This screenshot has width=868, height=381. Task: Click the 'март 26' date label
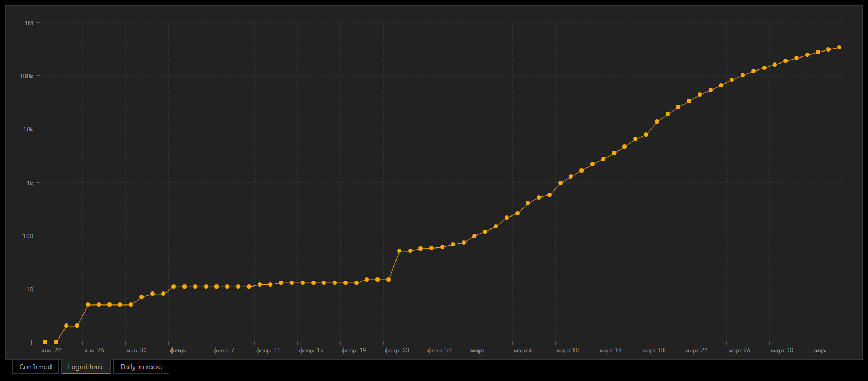click(x=739, y=351)
